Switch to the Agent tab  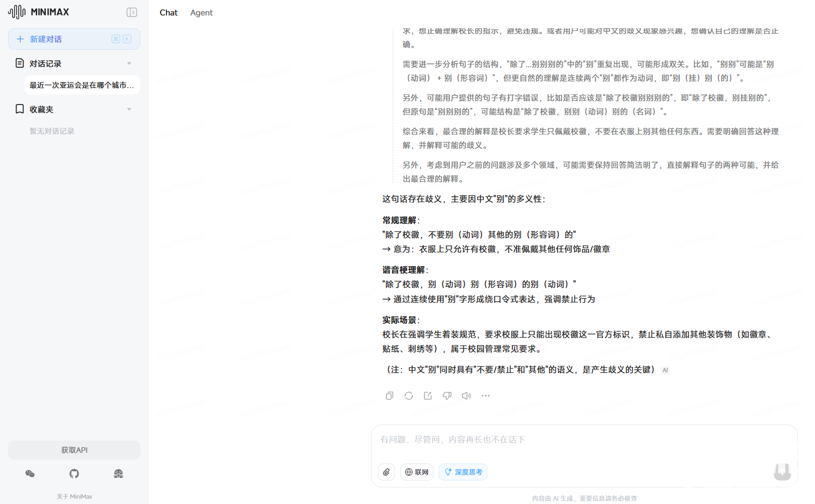(x=201, y=13)
